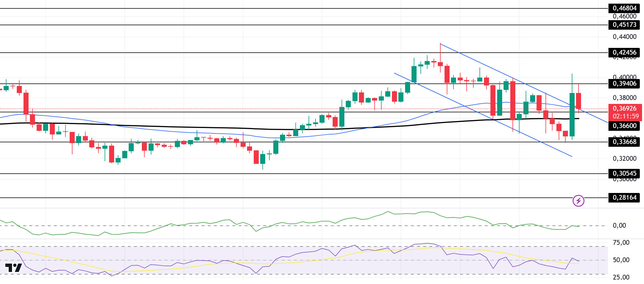This screenshot has height=284, width=644.
Task: Select the 0,45173 price level label
Action: (x=624, y=25)
